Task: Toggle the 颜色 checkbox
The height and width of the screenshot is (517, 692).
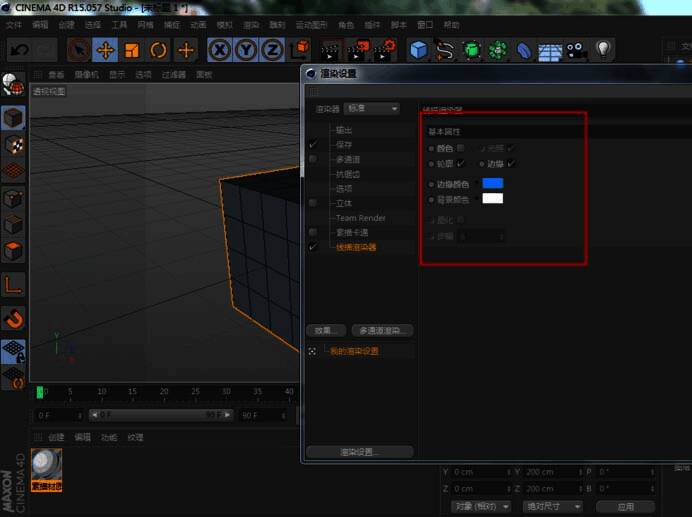Action: (460, 148)
